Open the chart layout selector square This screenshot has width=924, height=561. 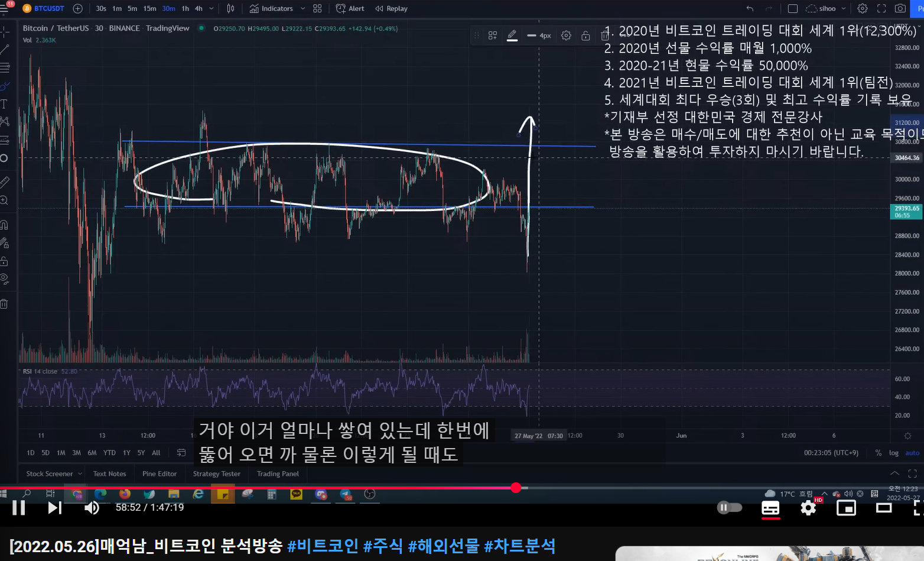[x=793, y=8]
